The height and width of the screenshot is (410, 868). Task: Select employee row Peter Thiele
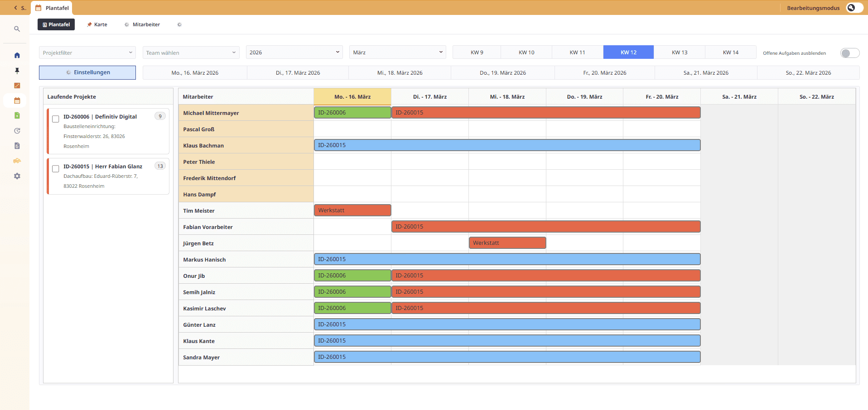246,162
